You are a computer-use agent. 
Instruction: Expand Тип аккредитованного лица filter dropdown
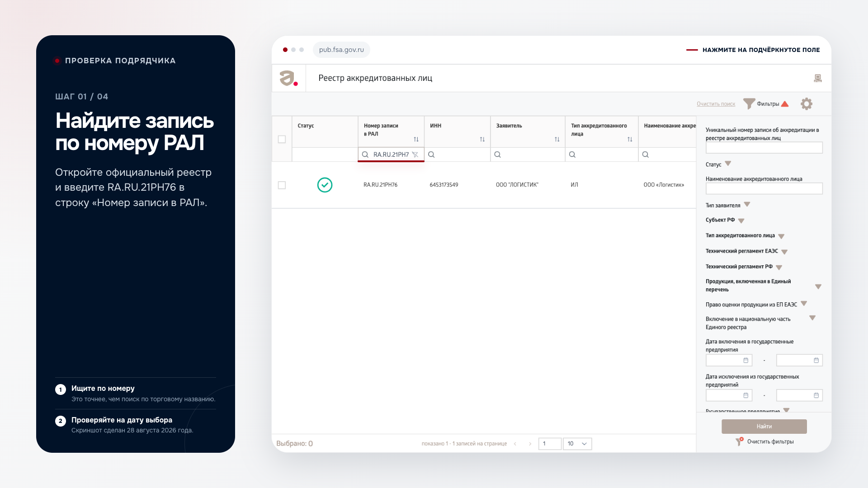[x=781, y=236]
